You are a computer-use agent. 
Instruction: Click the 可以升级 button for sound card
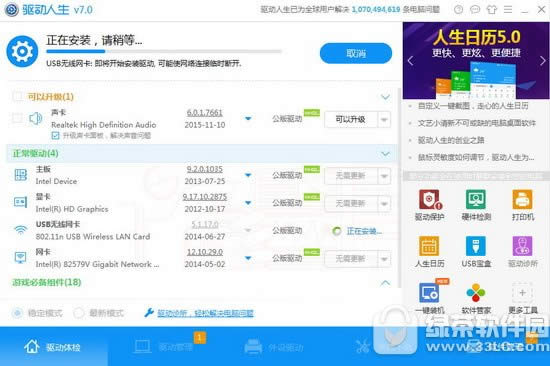pyautogui.click(x=351, y=120)
